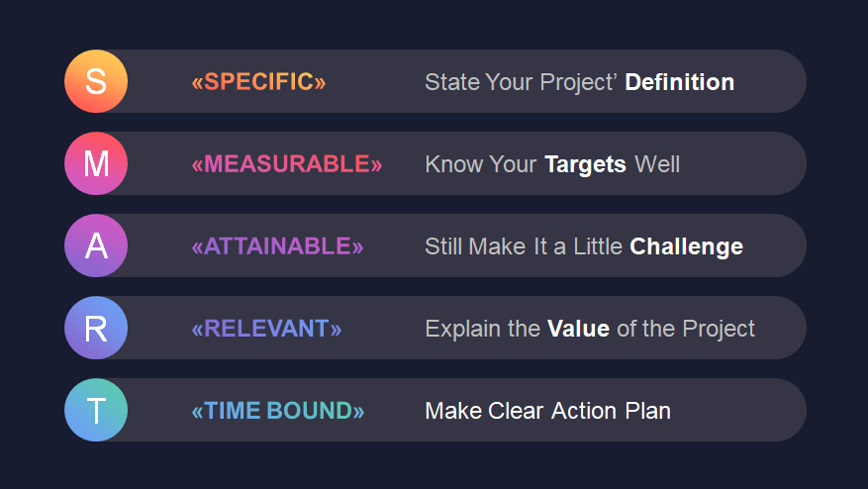Click the teal T circle icon
Viewport: 868px width, 489px height.
coord(96,410)
